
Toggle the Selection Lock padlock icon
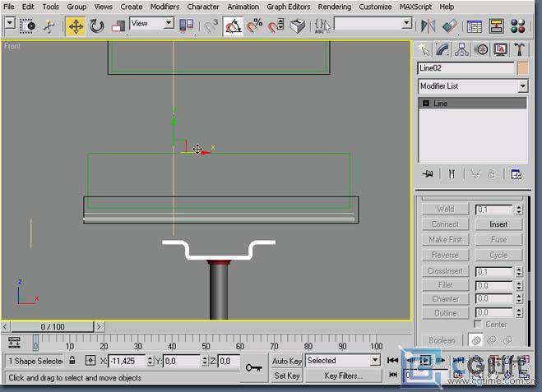[72, 361]
